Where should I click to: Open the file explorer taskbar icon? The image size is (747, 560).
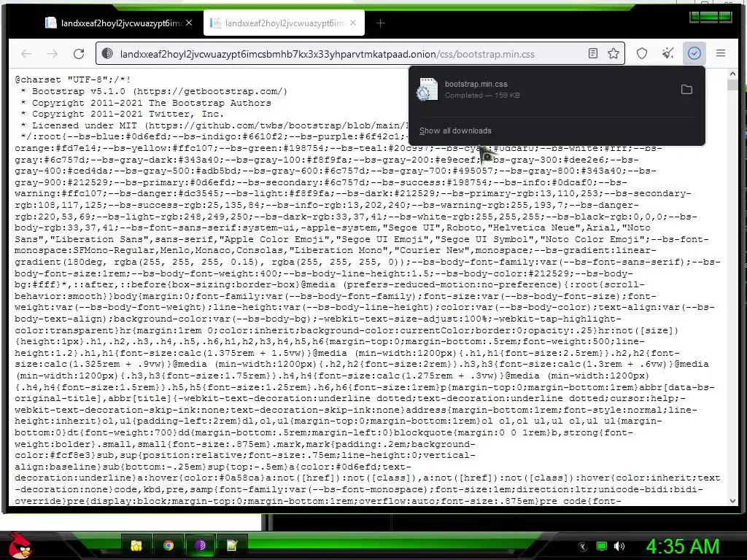coord(136,545)
